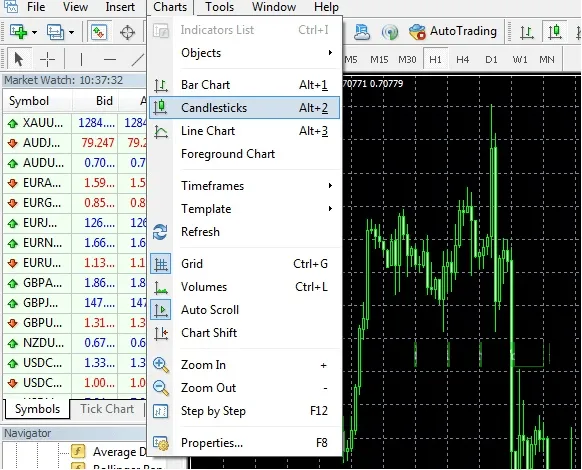Image resolution: width=582 pixels, height=470 pixels.
Task: Click the Symbol column header
Action: click(x=37, y=101)
